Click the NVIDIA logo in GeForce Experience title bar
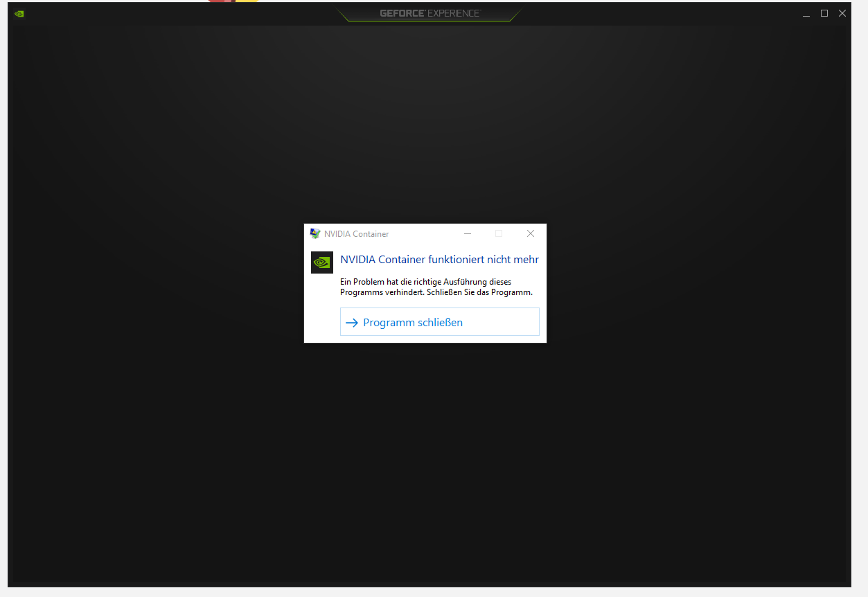This screenshot has width=868, height=597. [x=19, y=13]
